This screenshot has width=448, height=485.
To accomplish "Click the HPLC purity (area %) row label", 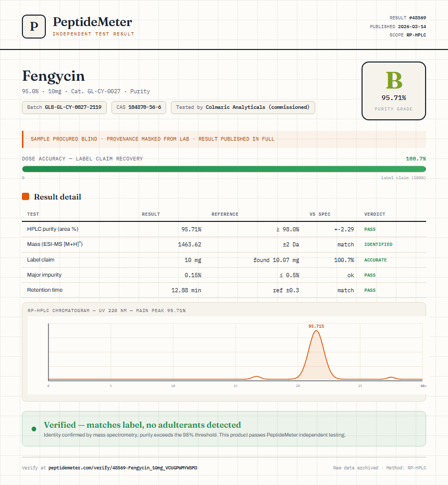I will click(53, 229).
